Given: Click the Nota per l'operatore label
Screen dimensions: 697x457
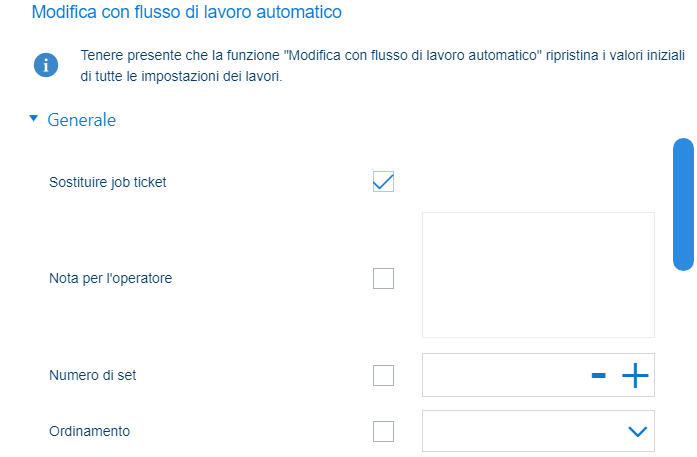Looking at the screenshot, I should point(110,278).
